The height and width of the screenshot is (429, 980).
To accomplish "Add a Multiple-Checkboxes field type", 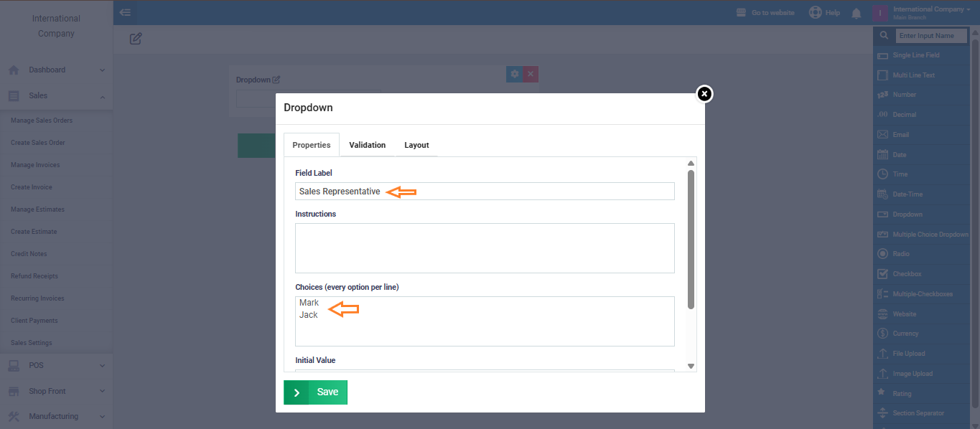I will (x=922, y=294).
